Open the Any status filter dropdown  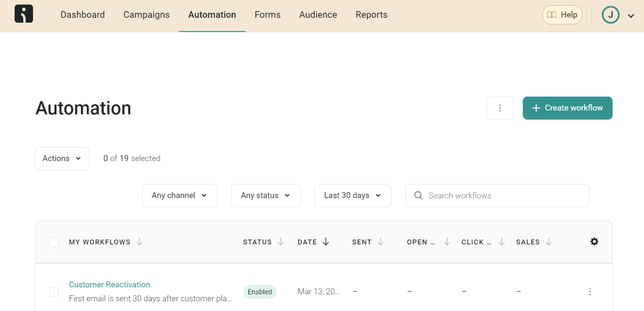coord(266,196)
